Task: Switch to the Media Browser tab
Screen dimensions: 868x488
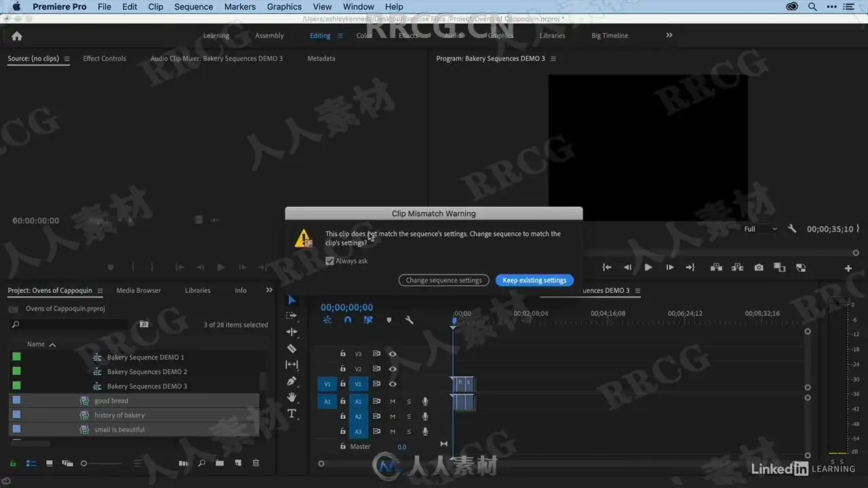Action: (x=138, y=290)
